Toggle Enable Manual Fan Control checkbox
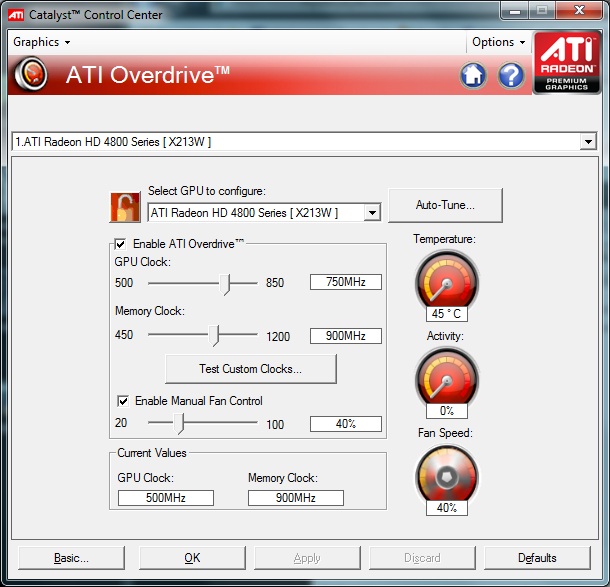The width and height of the screenshot is (610, 587). pos(123,401)
